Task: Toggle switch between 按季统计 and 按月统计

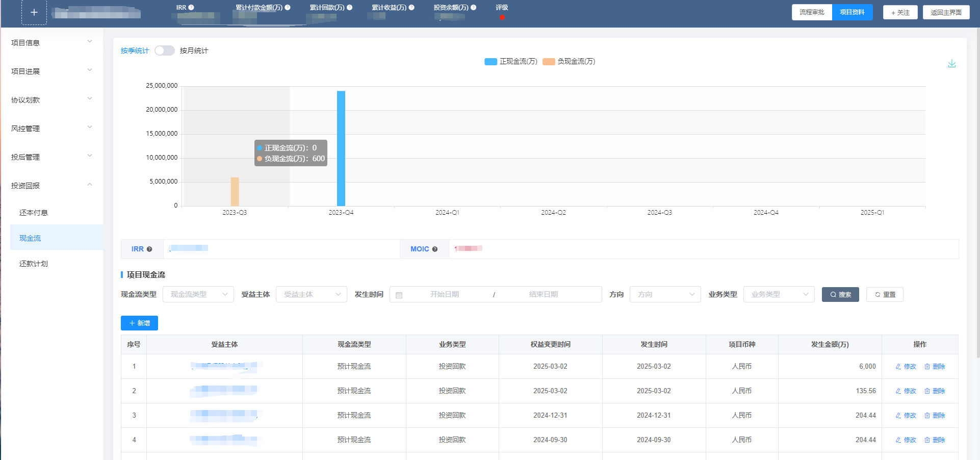Action: point(165,50)
